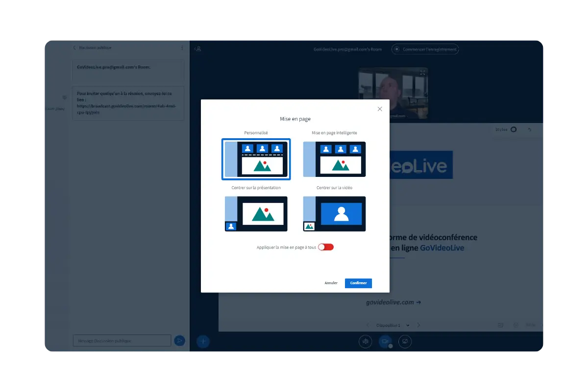Screen dimensions: 588x392
Task: Choose the Mise en page intelligente layout
Action: 334,159
